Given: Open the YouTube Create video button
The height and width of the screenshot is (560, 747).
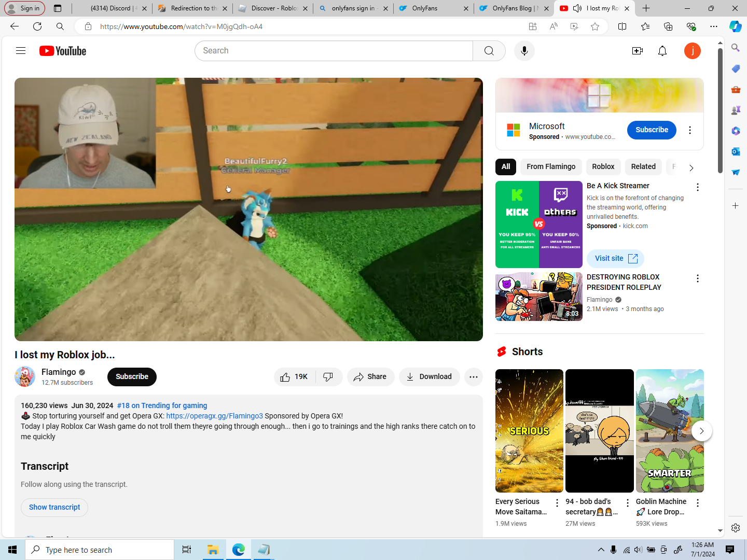Looking at the screenshot, I should tap(638, 51).
